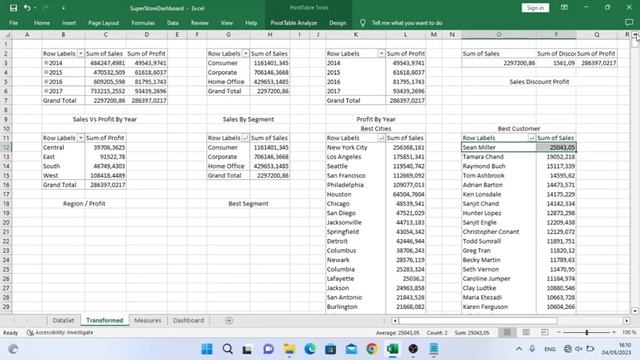
Task: Open taskbar Search icon
Action: (227, 349)
